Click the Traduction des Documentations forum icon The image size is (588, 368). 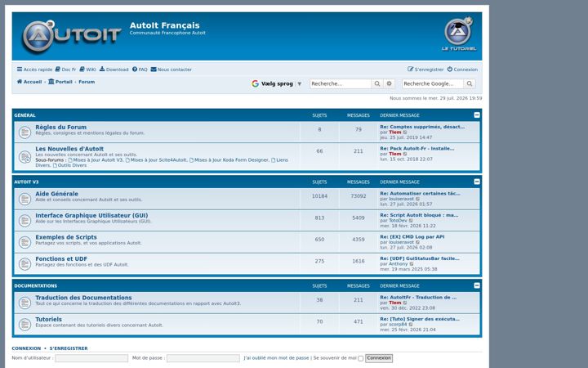pyautogui.click(x=24, y=303)
